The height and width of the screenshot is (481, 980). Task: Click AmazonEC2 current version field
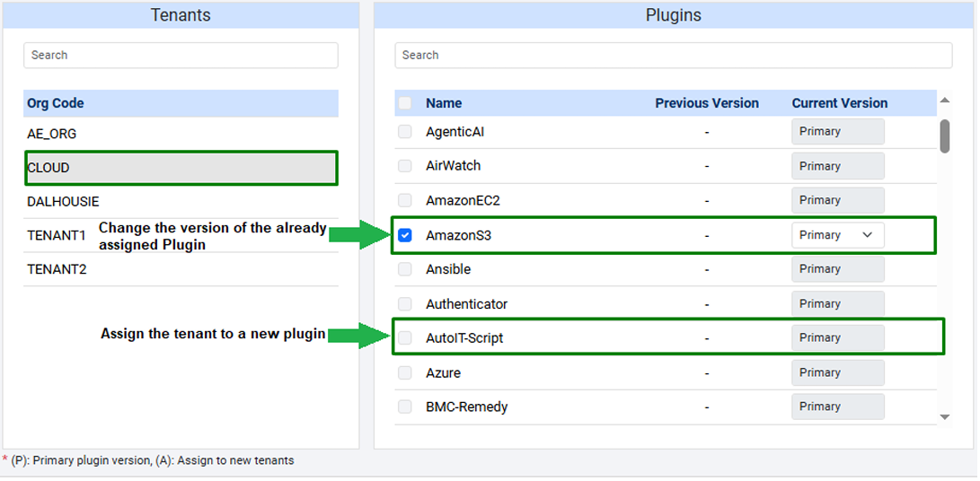837,200
